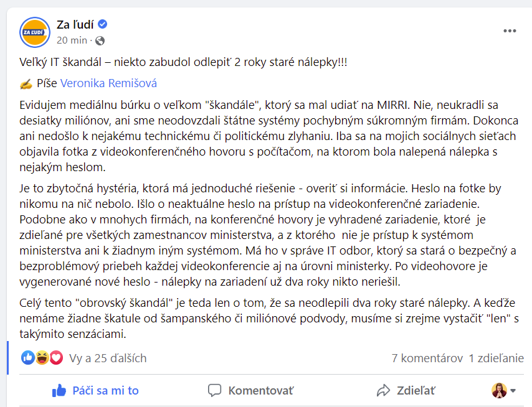Click the speech bubble comment icon
Screen dimensions: 532x407
(215, 391)
